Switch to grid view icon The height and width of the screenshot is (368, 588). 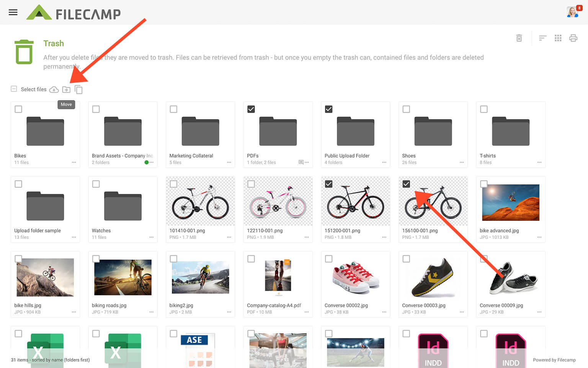coord(558,38)
